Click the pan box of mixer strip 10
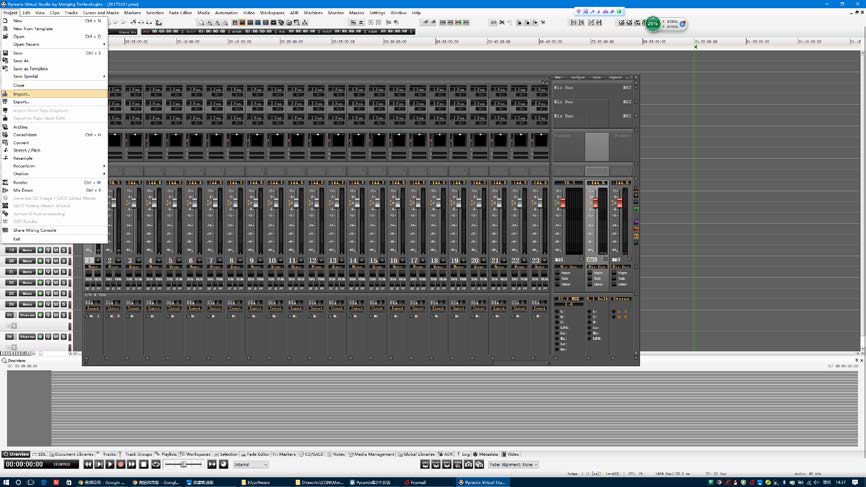Viewport: 866px width, 487px height. coord(277,140)
